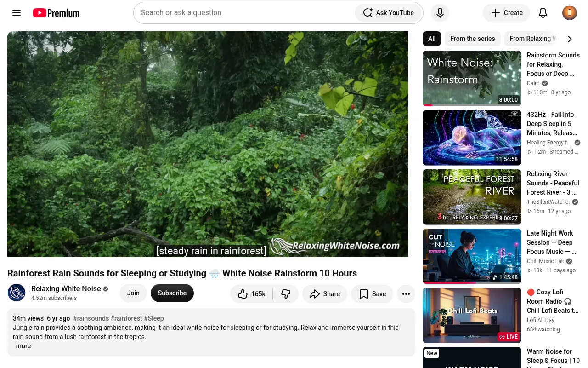Open account avatar menu
The image size is (588, 368).
tap(570, 13)
